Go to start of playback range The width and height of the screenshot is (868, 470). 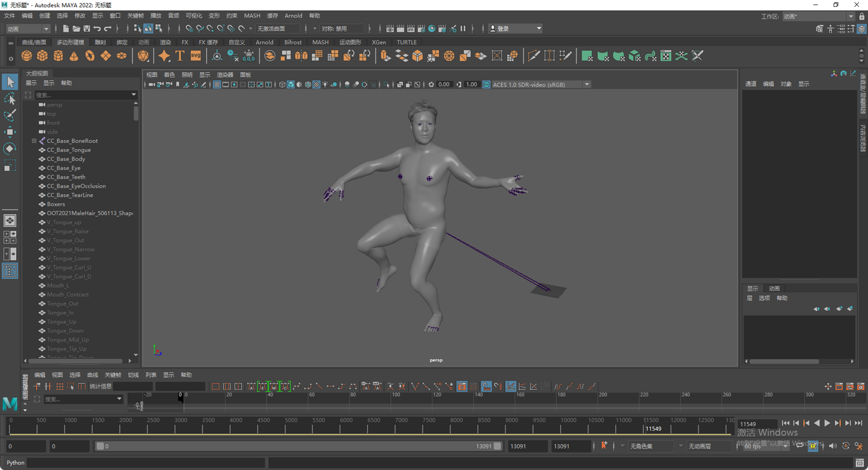(785, 423)
